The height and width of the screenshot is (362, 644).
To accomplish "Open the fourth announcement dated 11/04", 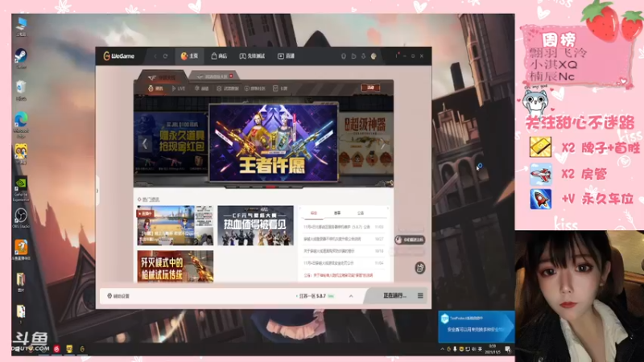I will coord(344,263).
